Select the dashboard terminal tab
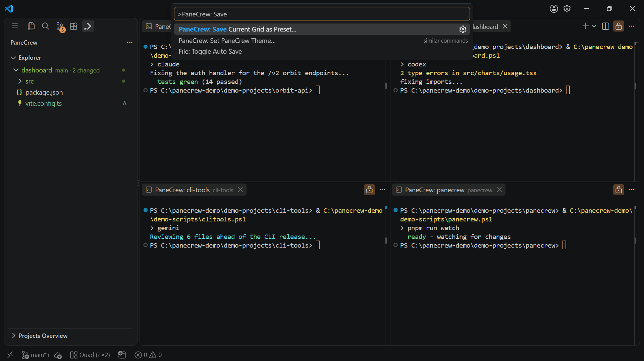The height and width of the screenshot is (361, 644). click(x=485, y=27)
